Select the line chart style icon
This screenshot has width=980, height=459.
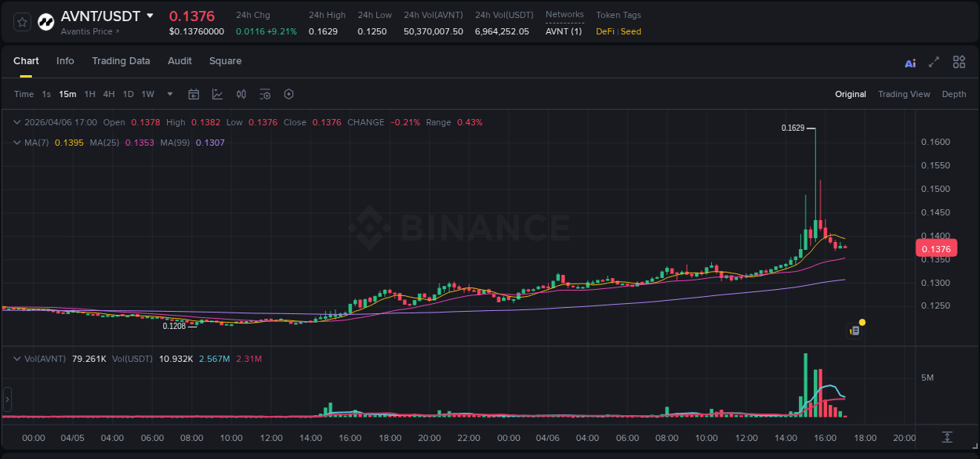(x=216, y=94)
